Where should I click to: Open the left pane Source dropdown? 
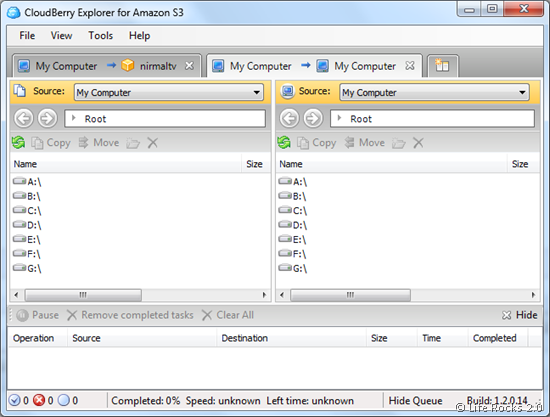(257, 93)
